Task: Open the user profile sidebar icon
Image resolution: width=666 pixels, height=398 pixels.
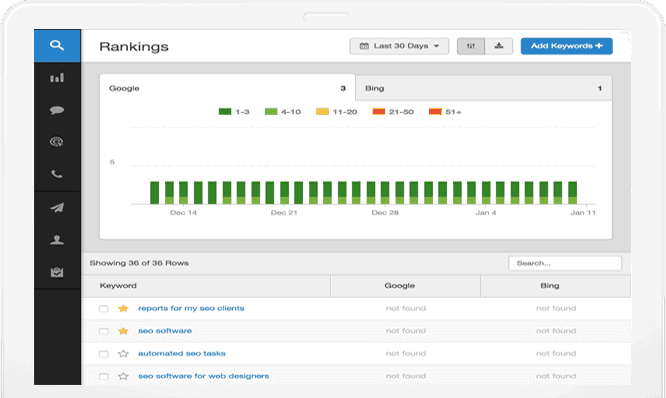Action: pyautogui.click(x=57, y=240)
